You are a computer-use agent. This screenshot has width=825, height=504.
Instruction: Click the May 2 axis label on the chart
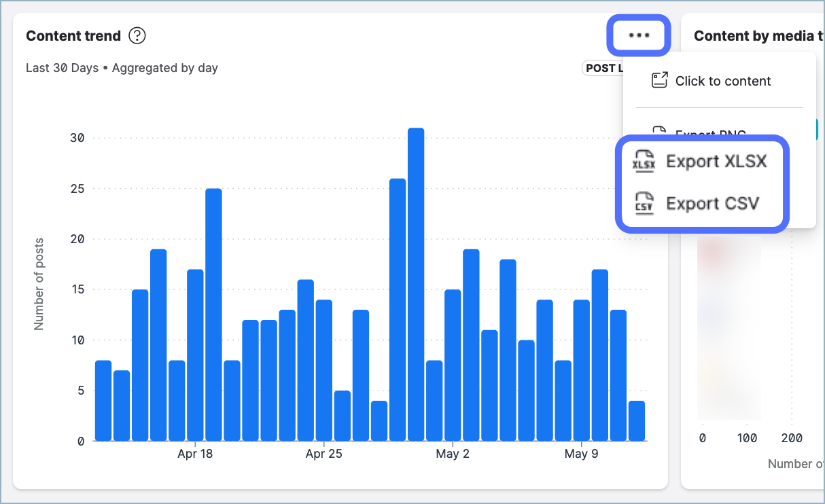452,453
